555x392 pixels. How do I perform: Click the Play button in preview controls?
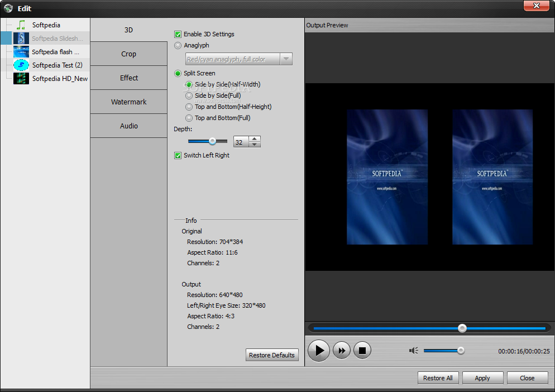click(x=319, y=351)
